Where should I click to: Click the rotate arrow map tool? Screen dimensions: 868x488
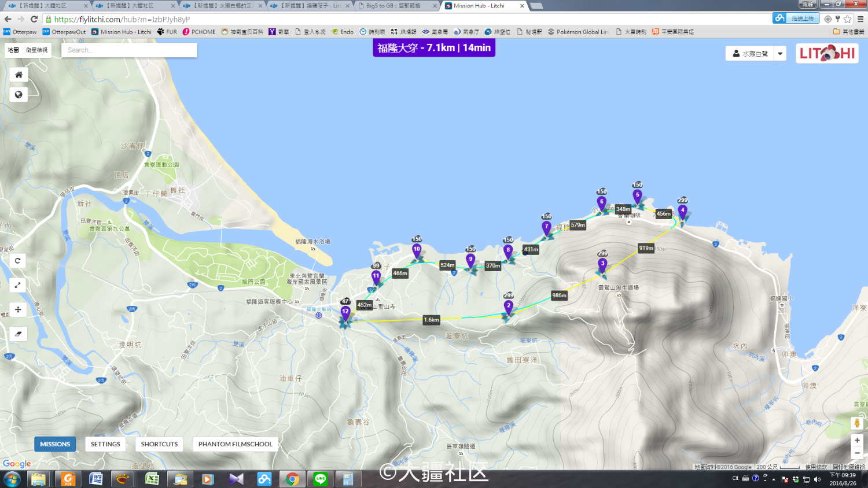point(18,261)
